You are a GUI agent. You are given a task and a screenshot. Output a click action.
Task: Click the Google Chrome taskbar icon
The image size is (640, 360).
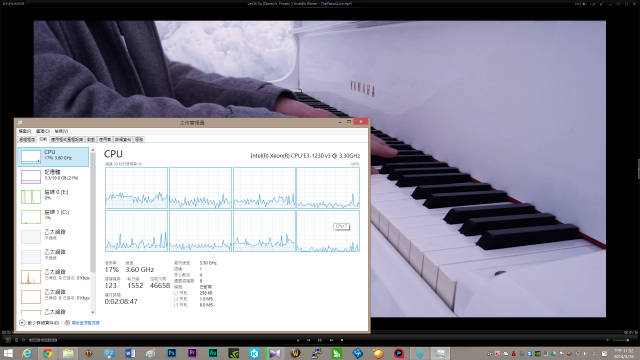click(47, 353)
